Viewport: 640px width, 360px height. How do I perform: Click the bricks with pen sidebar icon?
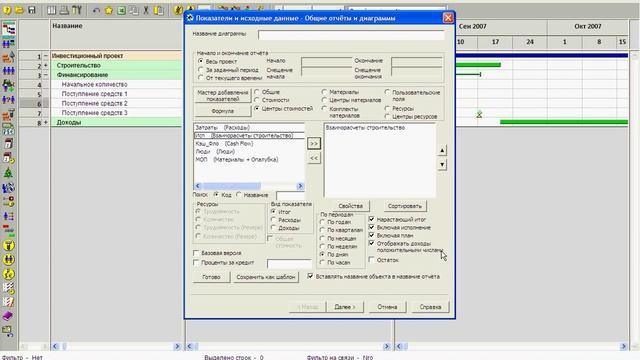coord(9,58)
